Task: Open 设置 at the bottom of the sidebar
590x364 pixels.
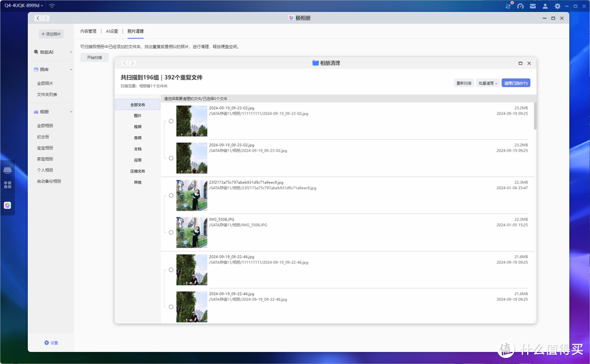Action: pos(51,343)
